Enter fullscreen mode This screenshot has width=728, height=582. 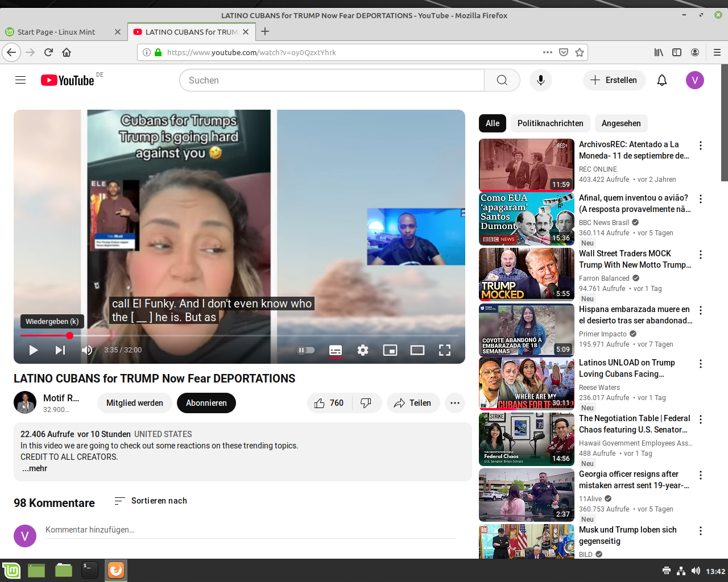click(445, 350)
